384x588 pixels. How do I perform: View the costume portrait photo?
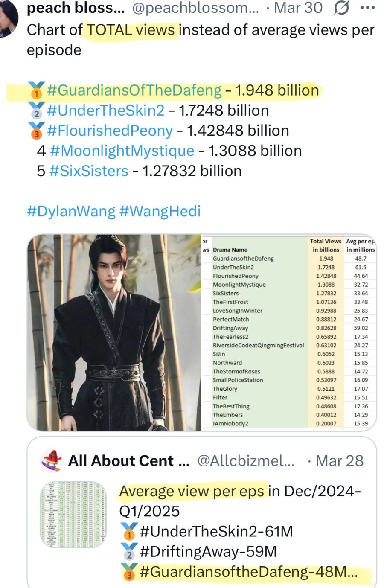[x=114, y=332]
